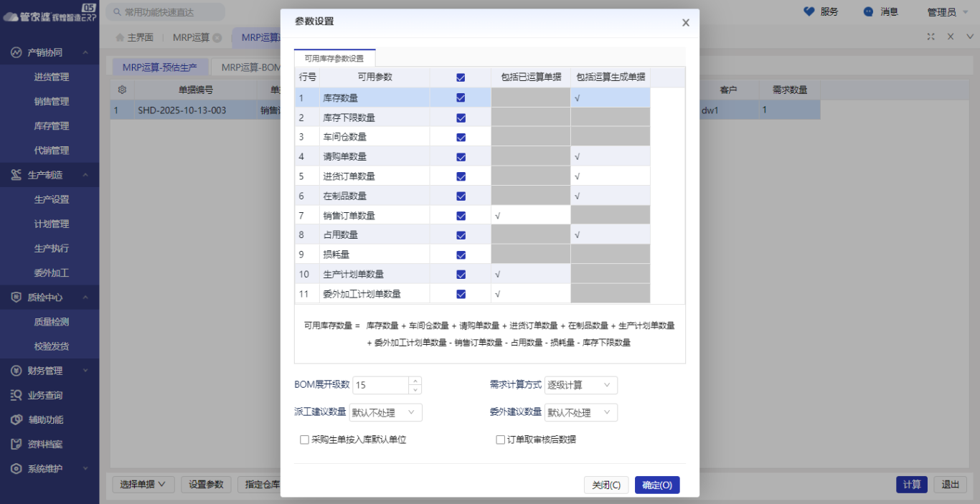Click the 资料档案 sidebar icon
Image resolution: width=980 pixels, height=504 pixels.
tap(17, 444)
